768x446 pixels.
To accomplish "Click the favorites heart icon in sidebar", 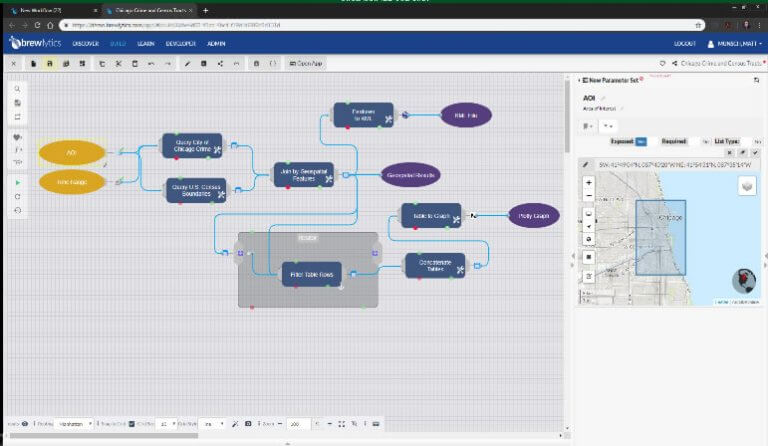I will point(18,137).
